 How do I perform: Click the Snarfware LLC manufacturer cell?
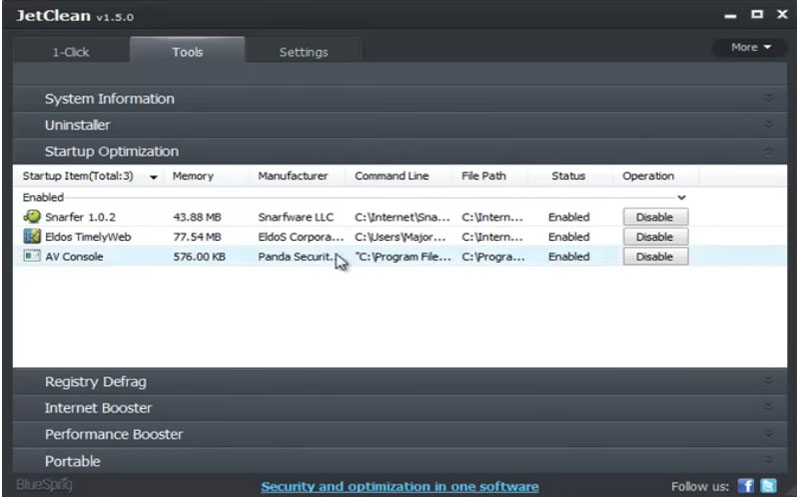[296, 217]
